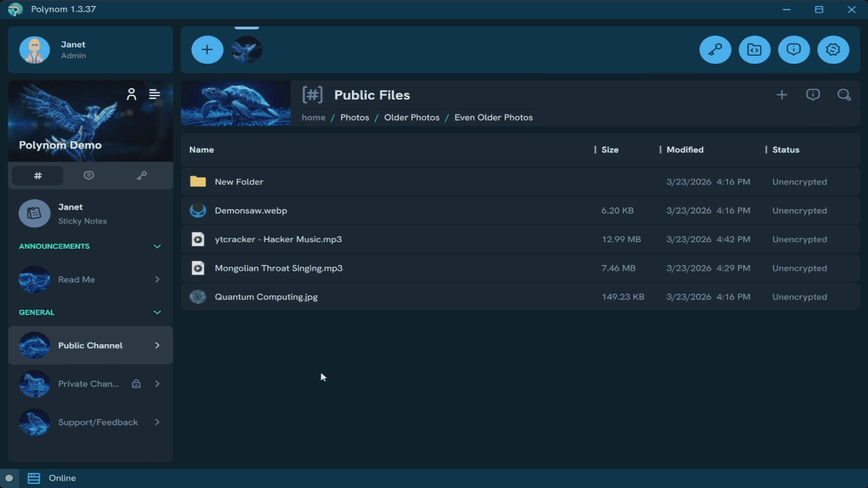Navigate to Older Photos in breadcrumb
This screenshot has width=868, height=488.
coord(412,117)
